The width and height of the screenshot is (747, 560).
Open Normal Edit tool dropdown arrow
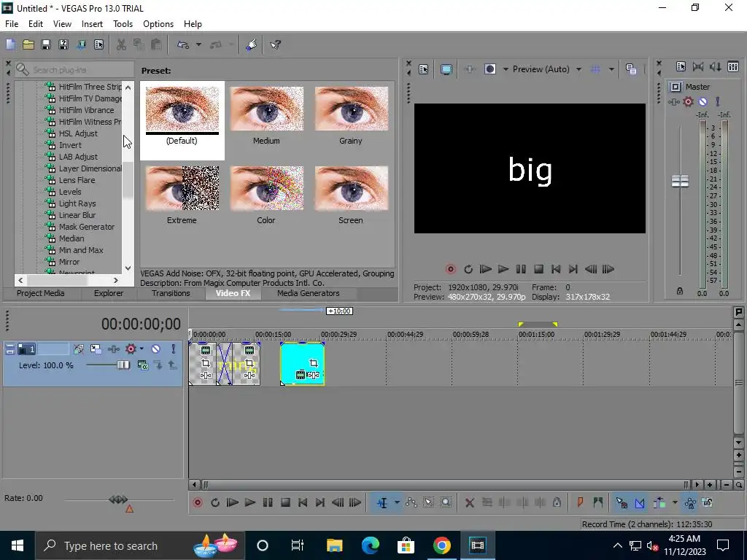pyautogui.click(x=396, y=502)
